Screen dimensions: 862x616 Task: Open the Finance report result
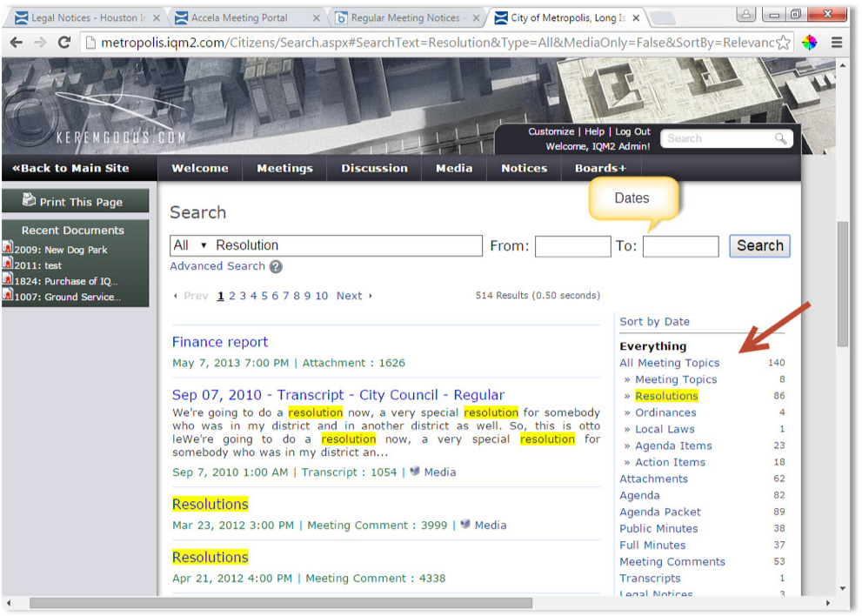[220, 342]
